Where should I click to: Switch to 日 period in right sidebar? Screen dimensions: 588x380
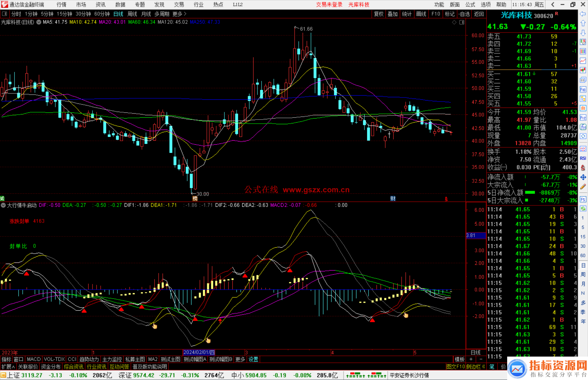coord(583,265)
